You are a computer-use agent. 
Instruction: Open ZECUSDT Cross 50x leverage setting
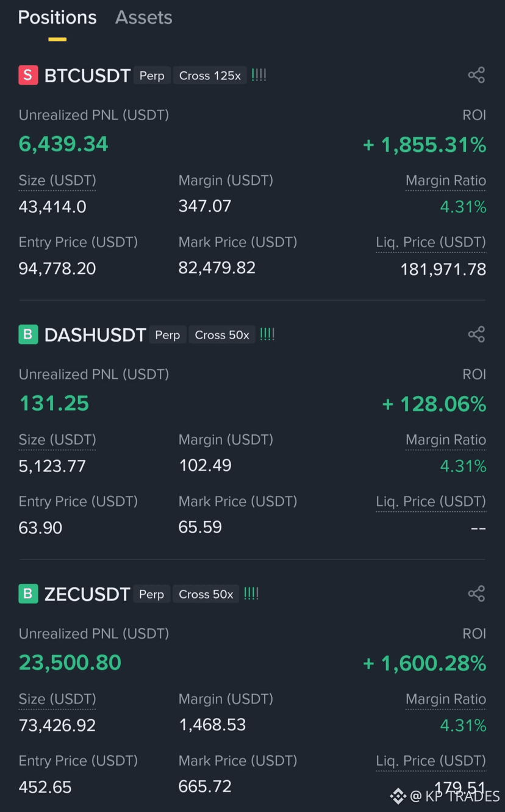click(206, 594)
